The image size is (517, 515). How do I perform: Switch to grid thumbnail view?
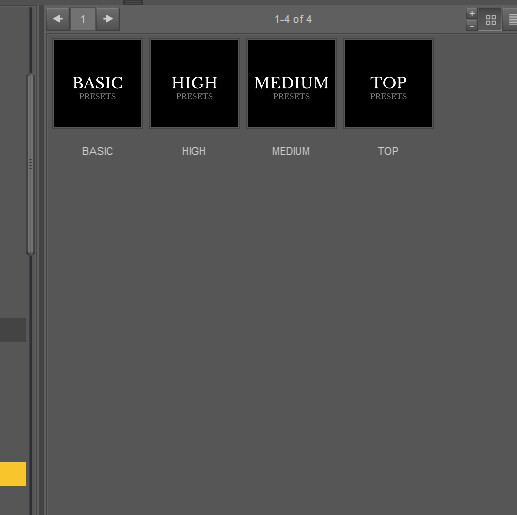[490, 20]
